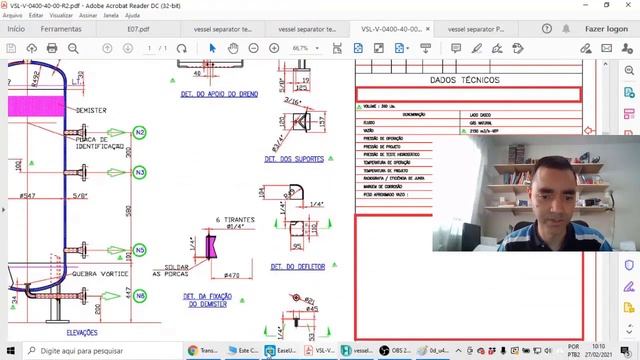The width and height of the screenshot is (640, 360).
Task: Click the fit one full page icon
Action: tap(358, 48)
